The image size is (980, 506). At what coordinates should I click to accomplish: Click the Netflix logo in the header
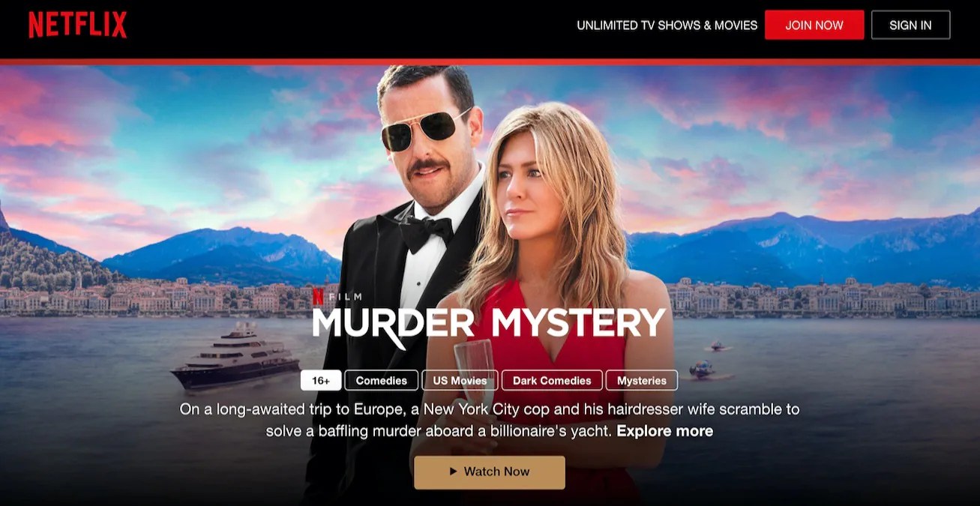click(x=77, y=25)
